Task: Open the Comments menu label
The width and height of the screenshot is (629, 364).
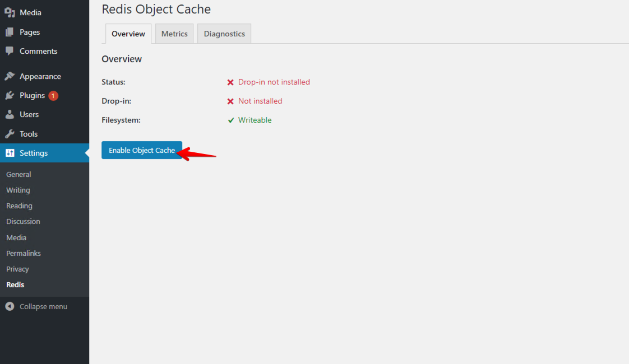Action: pyautogui.click(x=39, y=52)
